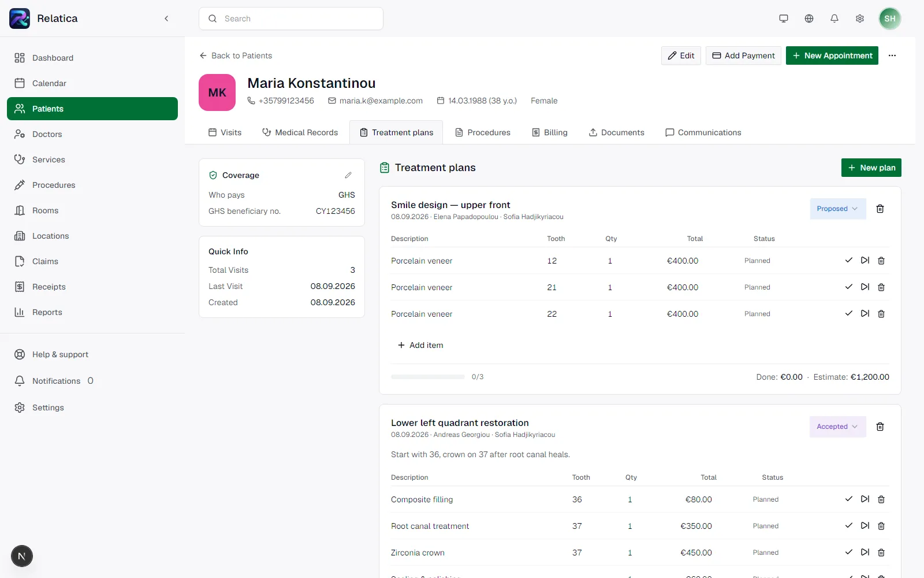The height and width of the screenshot is (578, 924).
Task: Collapse the sidebar with the chevron
Action: [166, 18]
